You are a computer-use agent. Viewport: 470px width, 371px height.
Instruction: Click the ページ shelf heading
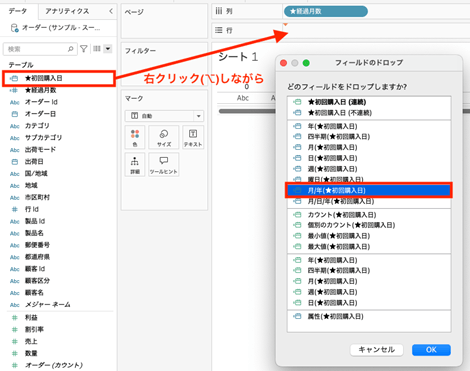[x=134, y=12]
